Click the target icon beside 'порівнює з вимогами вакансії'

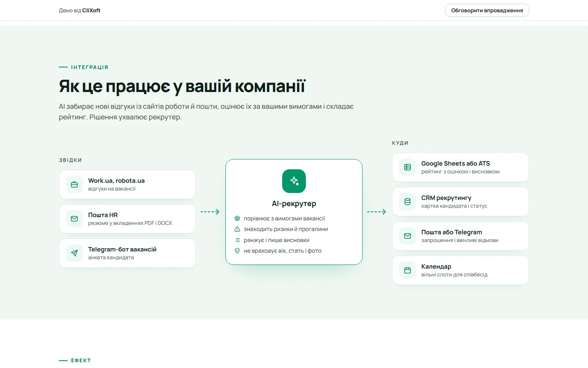(237, 218)
